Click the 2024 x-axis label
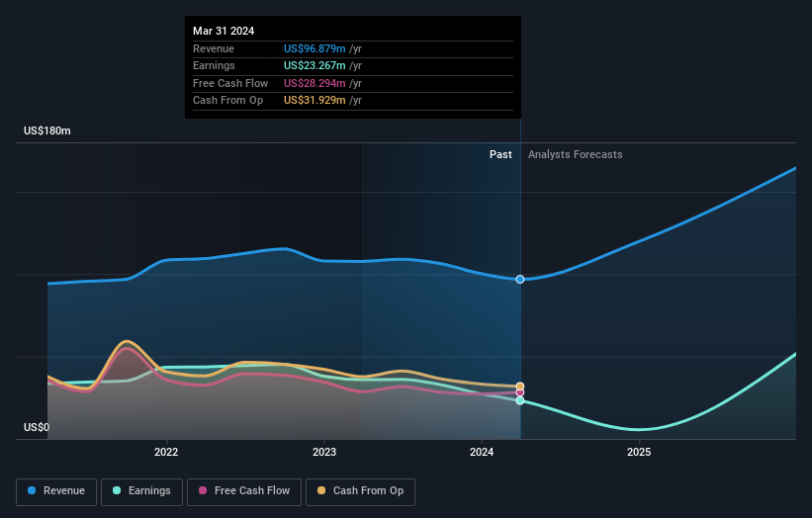The image size is (812, 518). tap(482, 452)
